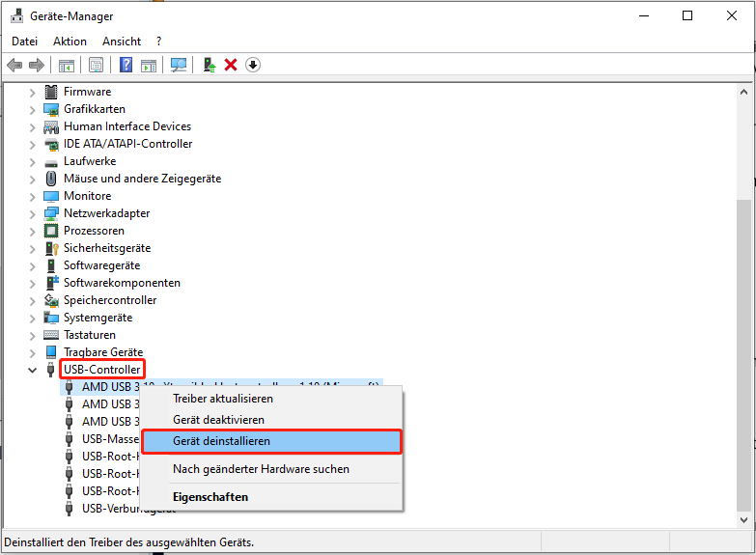Image resolution: width=756 pixels, height=555 pixels.
Task: Click the vertical scrollbar thumb
Action: tap(743, 354)
